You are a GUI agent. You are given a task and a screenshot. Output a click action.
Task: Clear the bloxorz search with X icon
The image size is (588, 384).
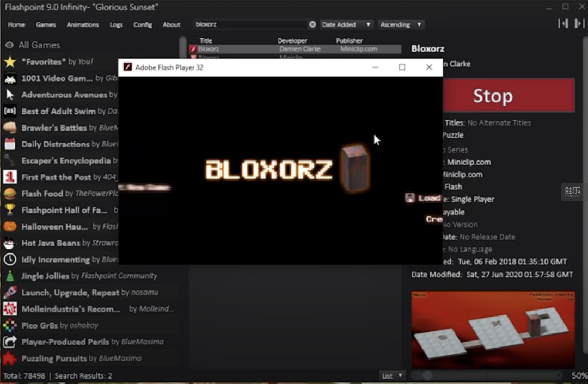coord(313,24)
